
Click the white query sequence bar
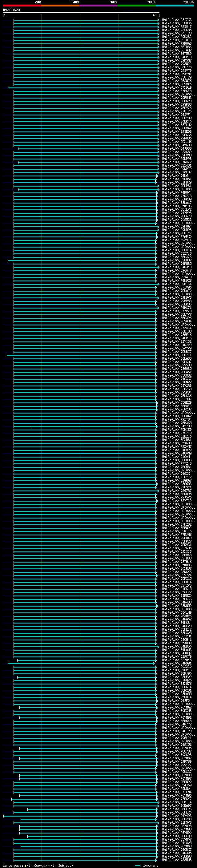pyautogui.click(x=81, y=12)
